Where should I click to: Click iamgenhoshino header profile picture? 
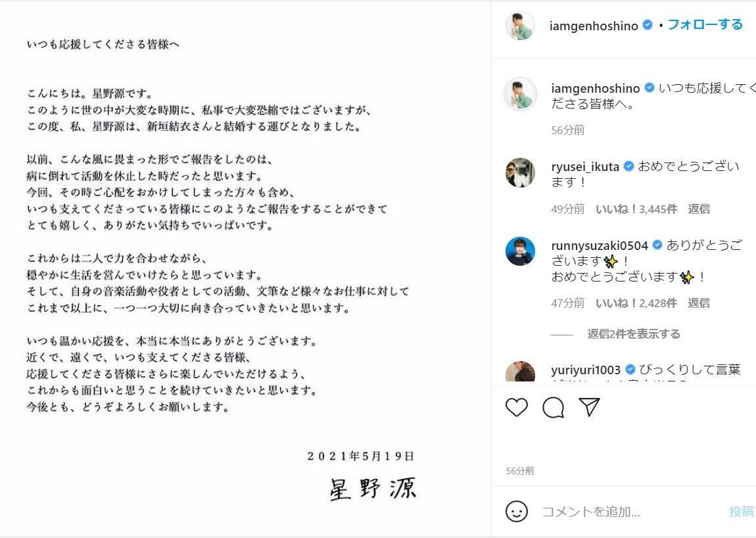(x=520, y=26)
